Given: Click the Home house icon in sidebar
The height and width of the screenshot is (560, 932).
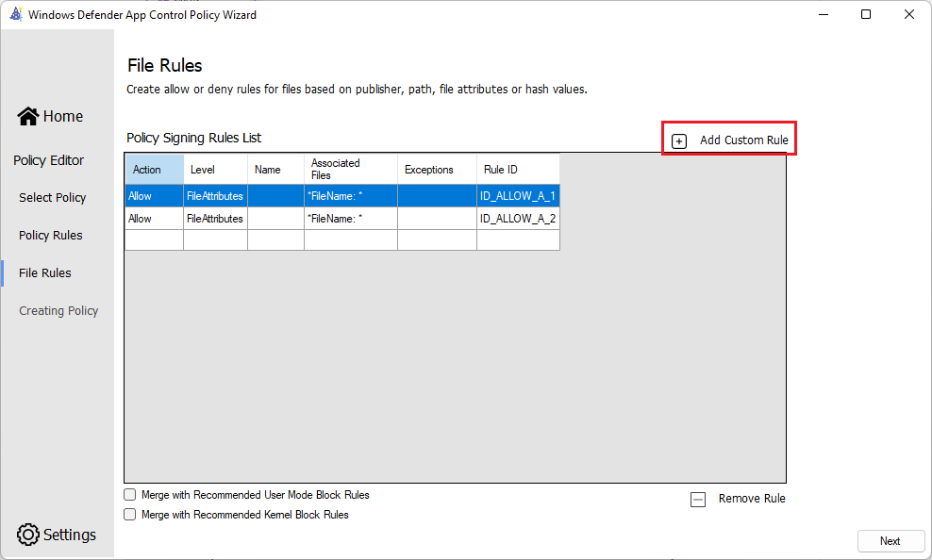Looking at the screenshot, I should (28, 116).
